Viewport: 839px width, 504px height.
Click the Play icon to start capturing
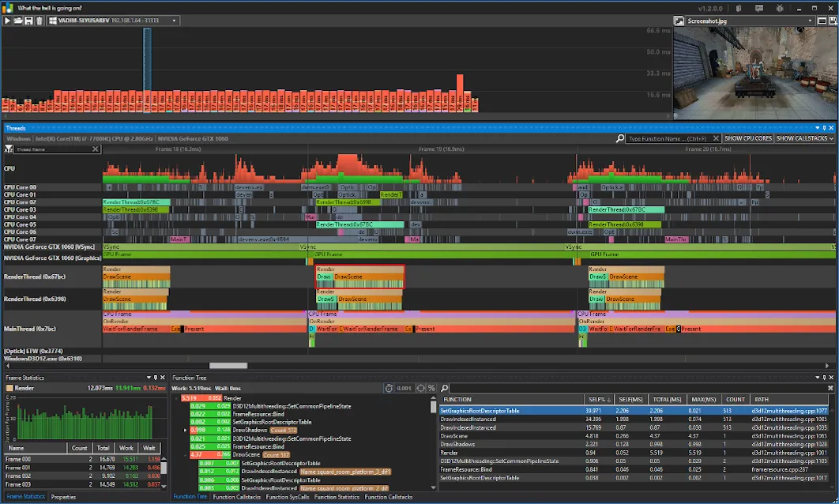tap(7, 21)
